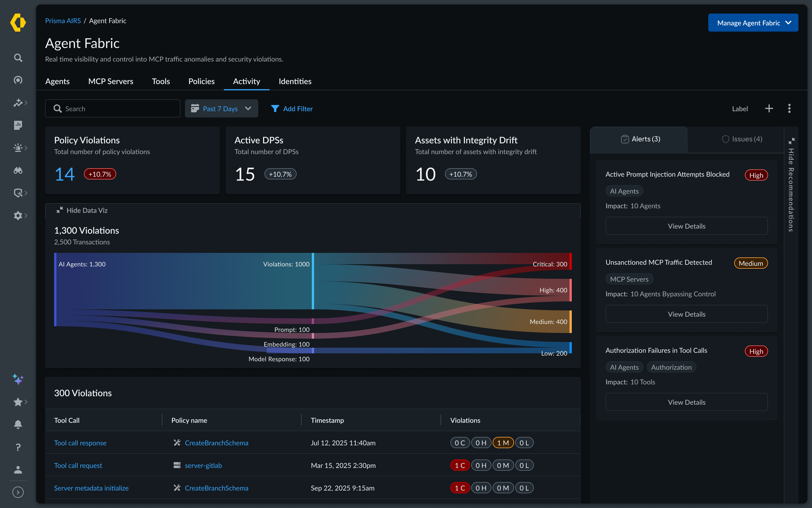Focus the Search input field
812x508 pixels.
113,109
